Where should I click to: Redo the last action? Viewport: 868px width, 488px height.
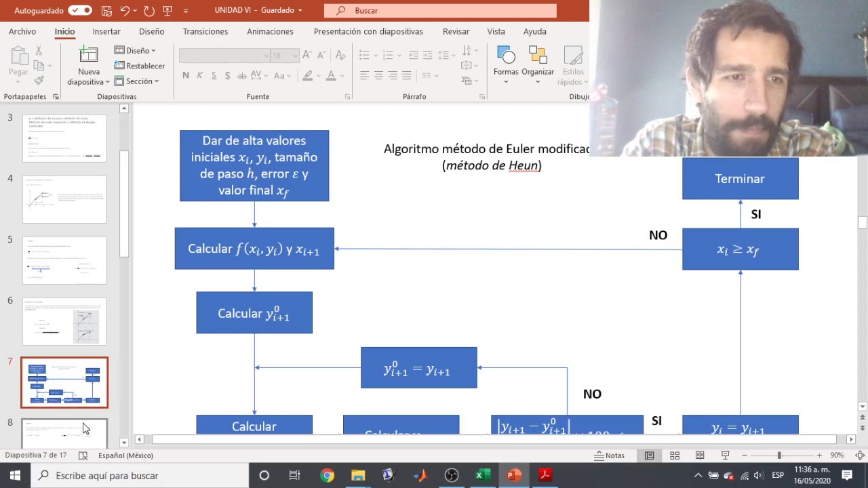coord(149,10)
